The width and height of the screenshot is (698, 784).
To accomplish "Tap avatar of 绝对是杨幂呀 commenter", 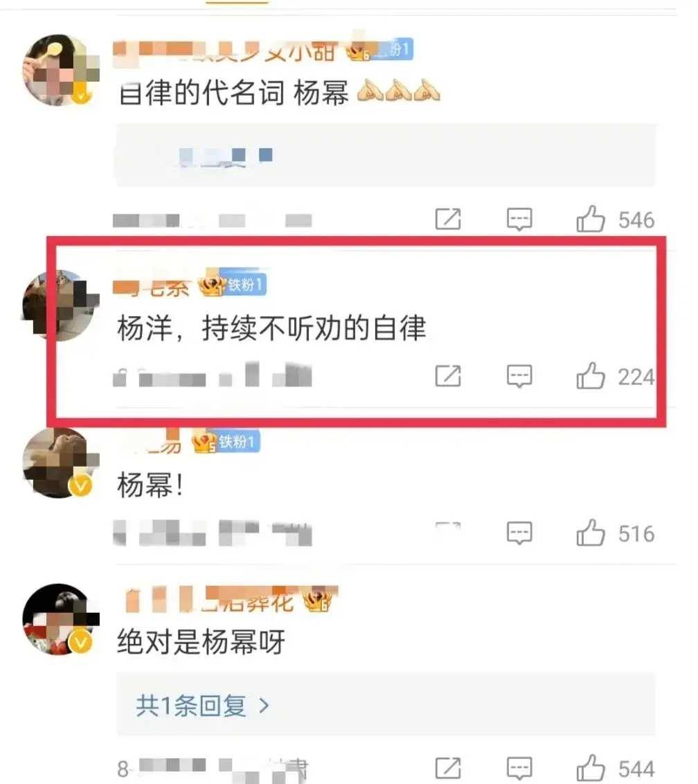I will coord(60,619).
